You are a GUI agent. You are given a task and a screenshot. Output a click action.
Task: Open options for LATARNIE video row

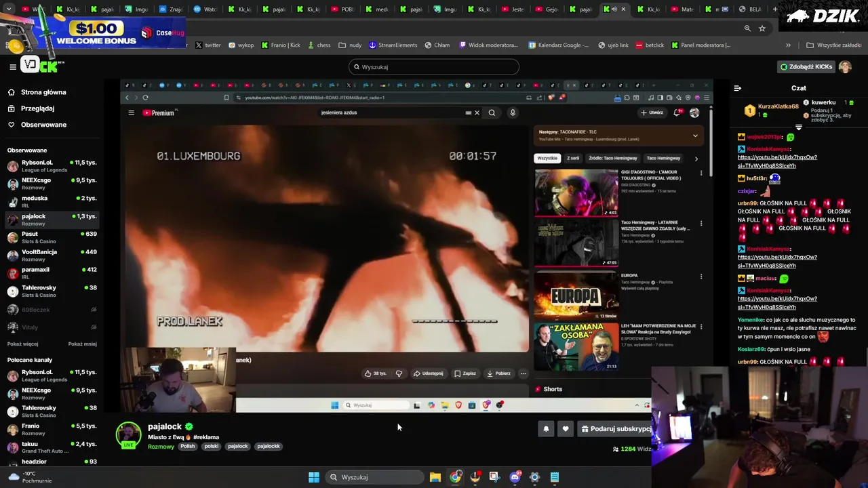(x=701, y=223)
